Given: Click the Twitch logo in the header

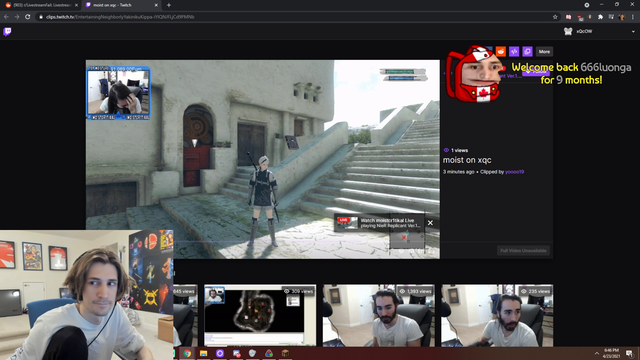Looking at the screenshot, I should pos(7,31).
